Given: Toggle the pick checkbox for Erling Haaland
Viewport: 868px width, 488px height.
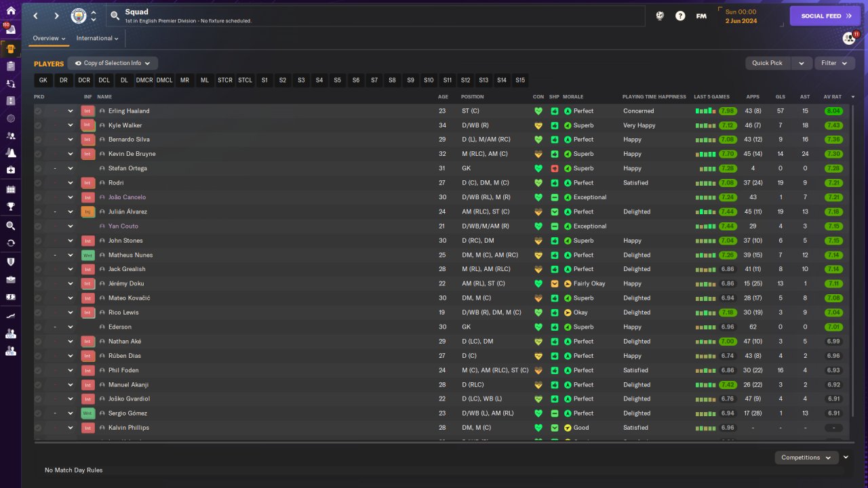Looking at the screenshot, I should (39, 111).
